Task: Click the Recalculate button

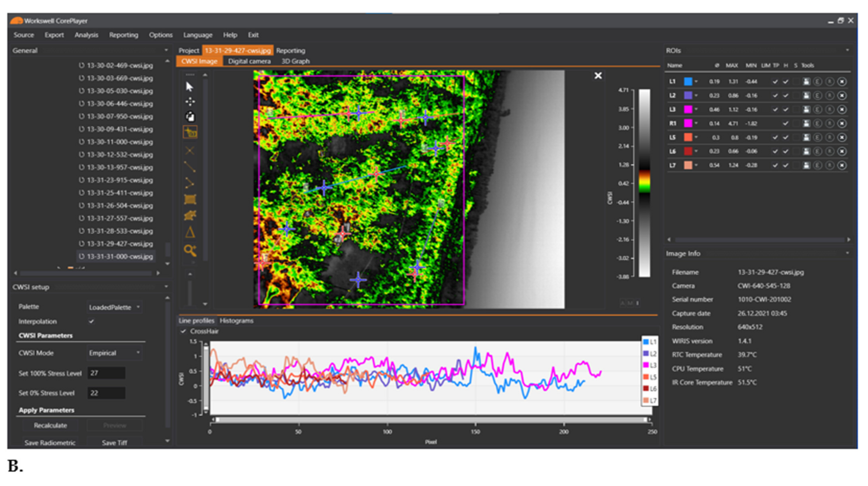Action: point(50,425)
